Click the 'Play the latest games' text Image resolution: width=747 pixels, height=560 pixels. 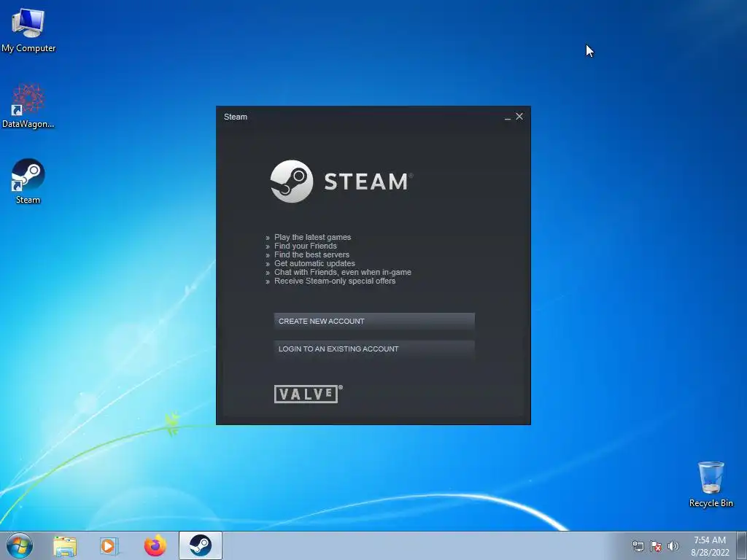[312, 237]
